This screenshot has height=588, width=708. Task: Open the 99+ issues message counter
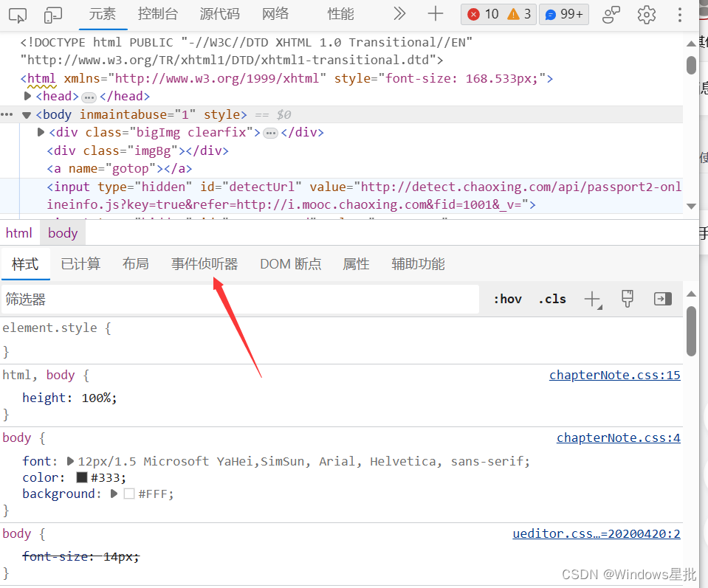(x=564, y=15)
